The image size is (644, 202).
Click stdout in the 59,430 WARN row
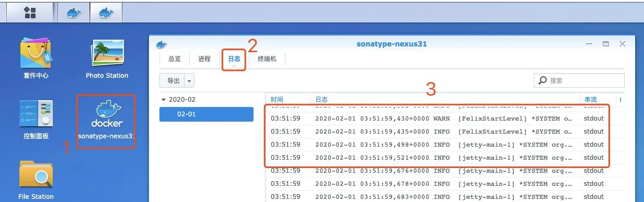pos(594,118)
